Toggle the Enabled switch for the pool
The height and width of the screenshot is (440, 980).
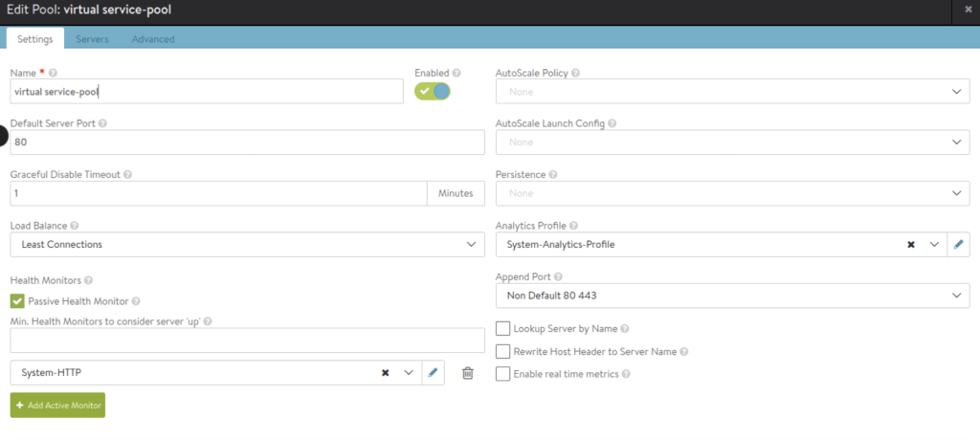point(432,91)
